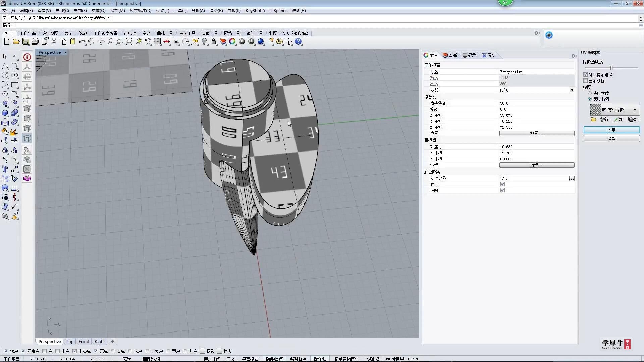Screen dimensions: 644x362
Task: Select the 使用贴图 radio button
Action: point(590,99)
